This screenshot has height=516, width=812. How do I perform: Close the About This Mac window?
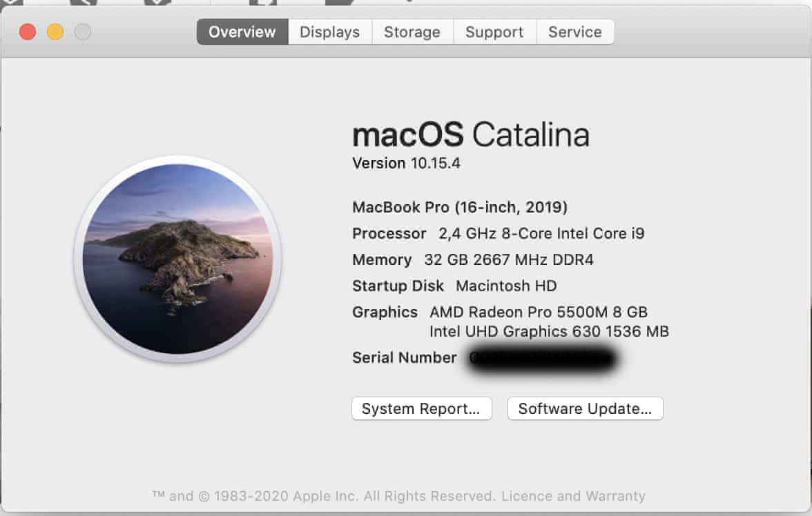[28, 32]
